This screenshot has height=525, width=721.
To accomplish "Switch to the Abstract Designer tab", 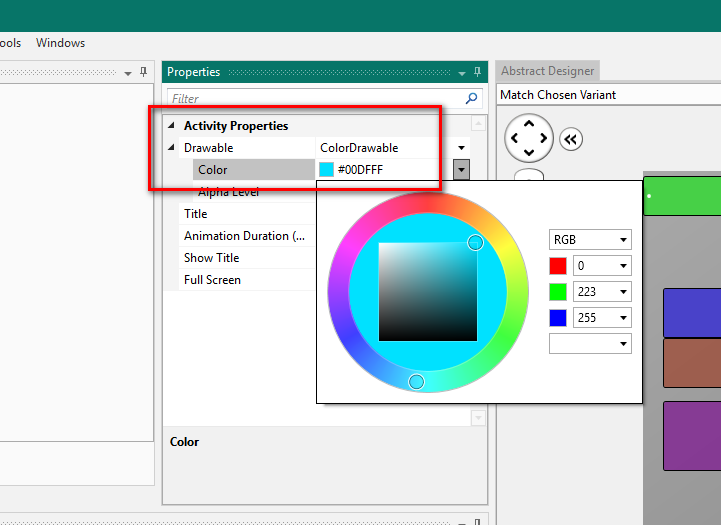I will (x=547, y=71).
